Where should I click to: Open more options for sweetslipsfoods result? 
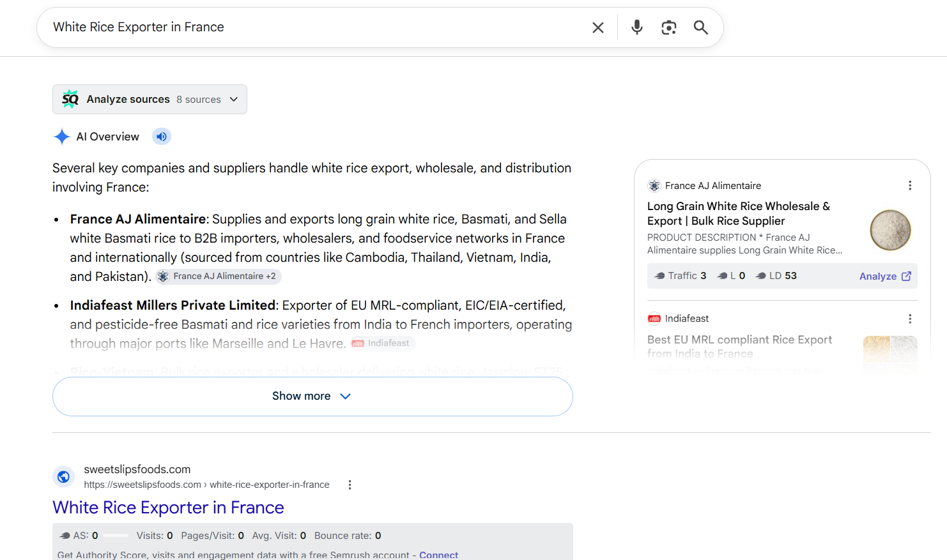click(x=350, y=485)
